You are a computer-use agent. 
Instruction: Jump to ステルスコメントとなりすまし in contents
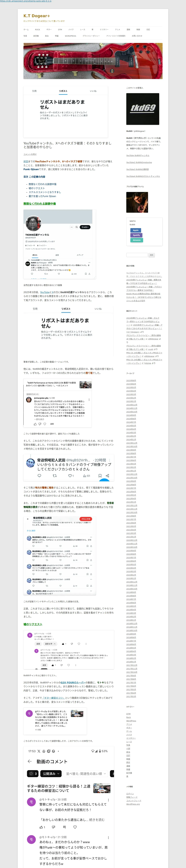click(45, 192)
